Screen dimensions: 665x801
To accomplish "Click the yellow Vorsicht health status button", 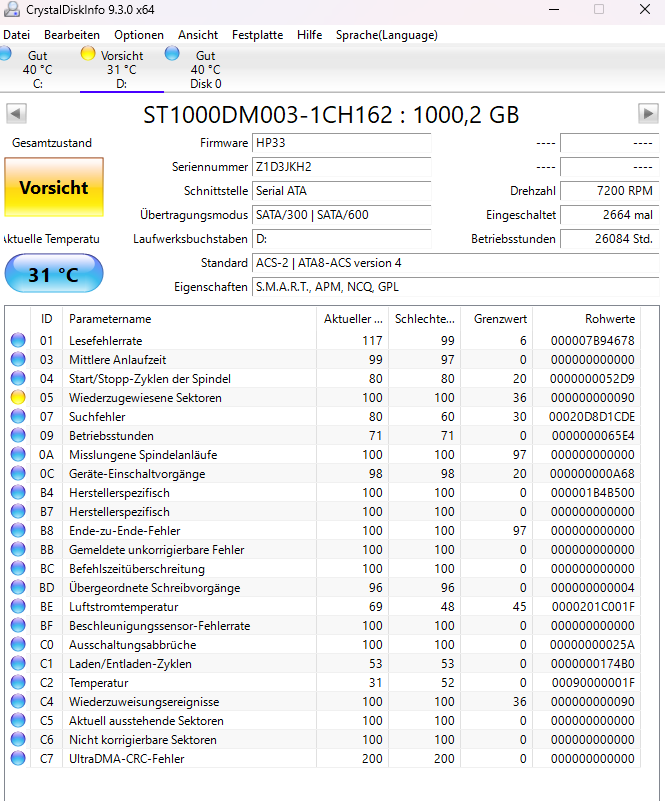I will tap(54, 187).
